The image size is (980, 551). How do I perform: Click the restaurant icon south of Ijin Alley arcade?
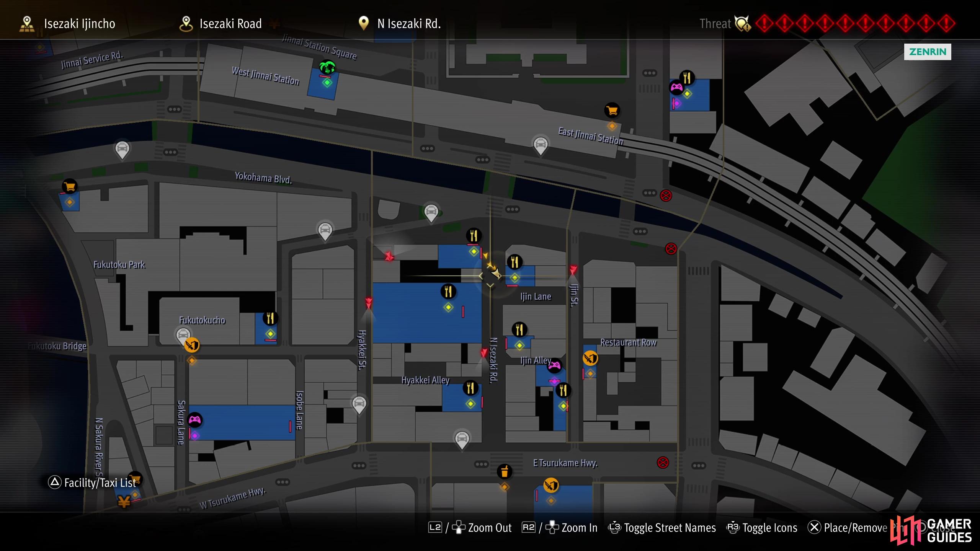[x=563, y=390]
